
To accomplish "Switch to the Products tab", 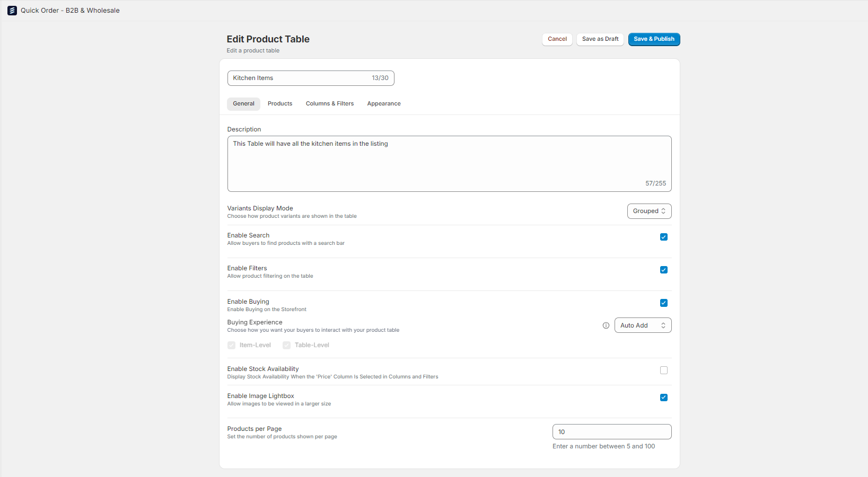I will click(280, 104).
